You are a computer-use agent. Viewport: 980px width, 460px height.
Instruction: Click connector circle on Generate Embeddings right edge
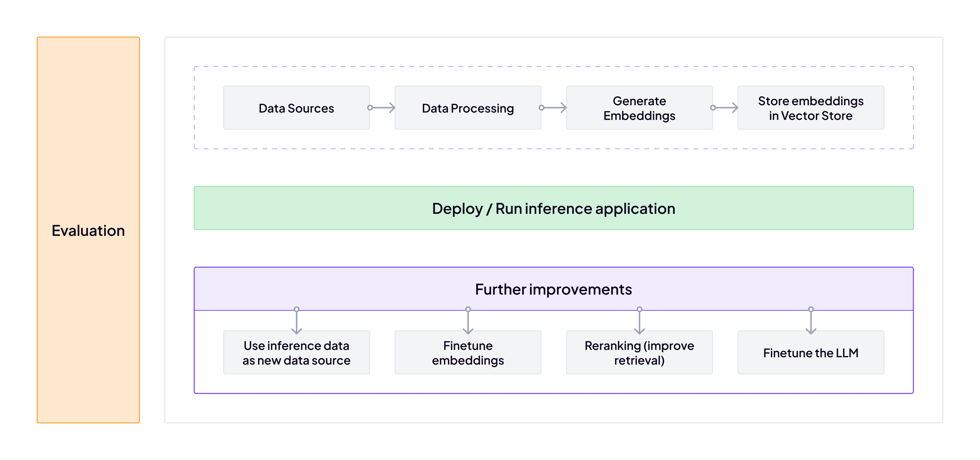click(713, 108)
